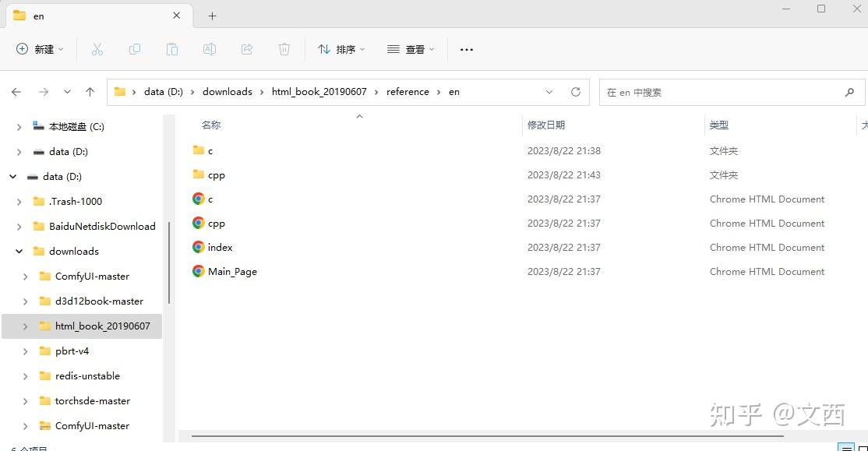Click the Back navigation arrow icon
868x451 pixels.
[16, 91]
